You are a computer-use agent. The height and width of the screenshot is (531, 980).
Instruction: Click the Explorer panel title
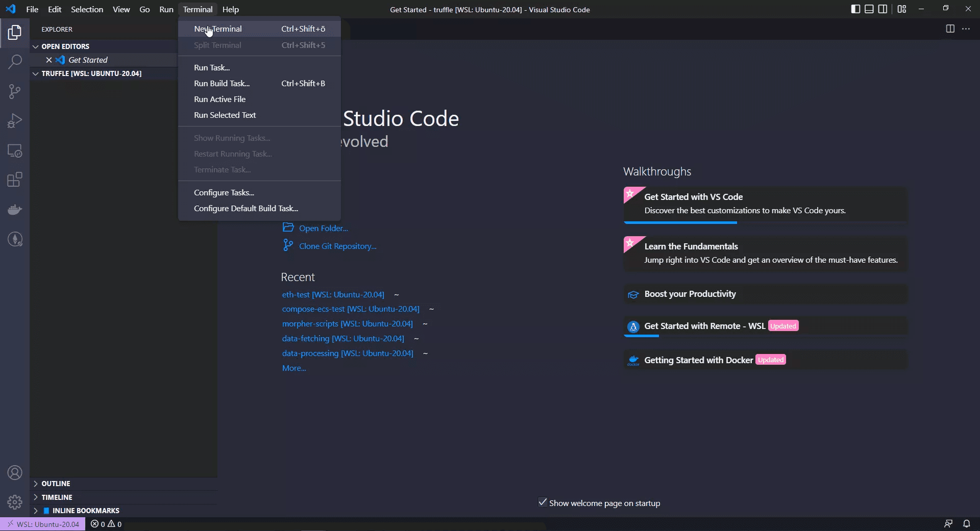click(x=57, y=29)
